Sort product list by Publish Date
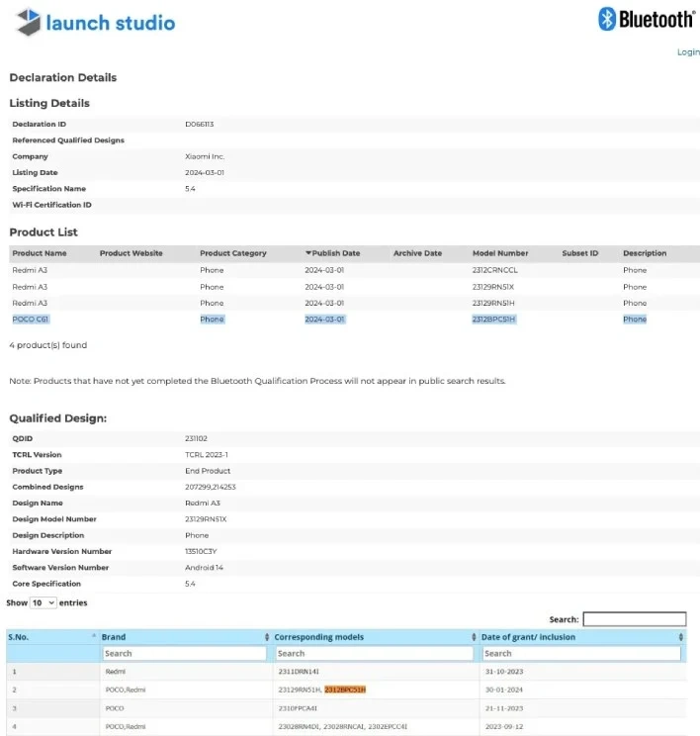Viewport: 700px width, 736px height. click(332, 253)
